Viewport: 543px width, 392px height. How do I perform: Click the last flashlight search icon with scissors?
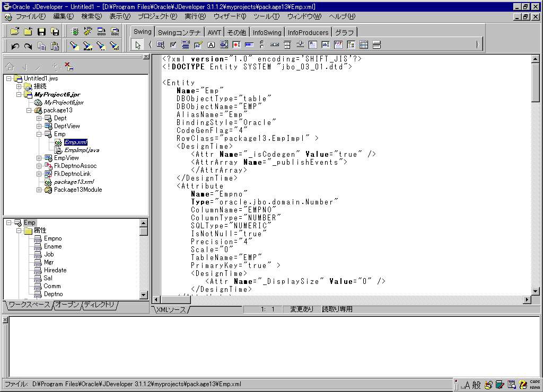click(115, 46)
